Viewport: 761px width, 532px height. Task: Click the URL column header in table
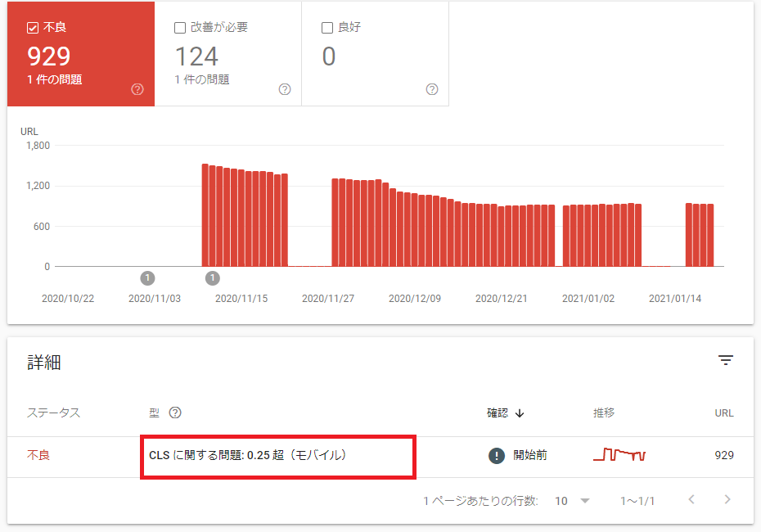pyautogui.click(x=724, y=413)
